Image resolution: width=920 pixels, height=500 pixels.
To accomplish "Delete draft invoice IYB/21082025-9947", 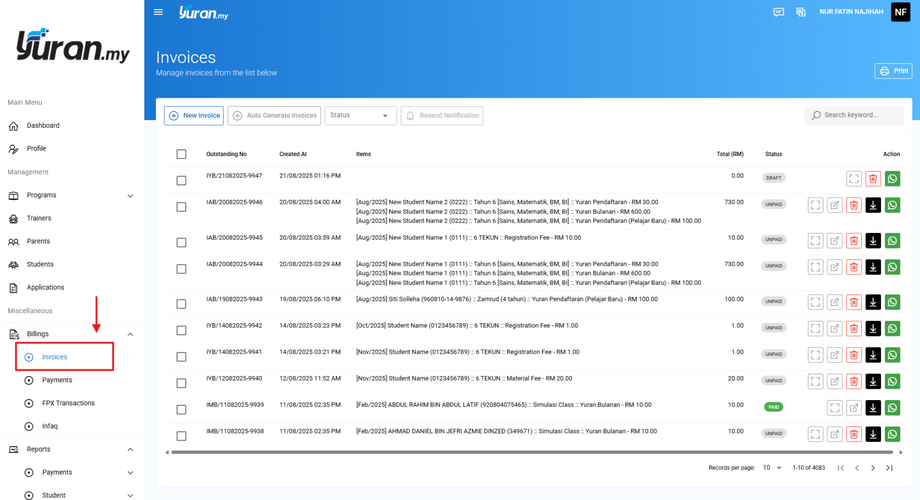I will tap(873, 178).
